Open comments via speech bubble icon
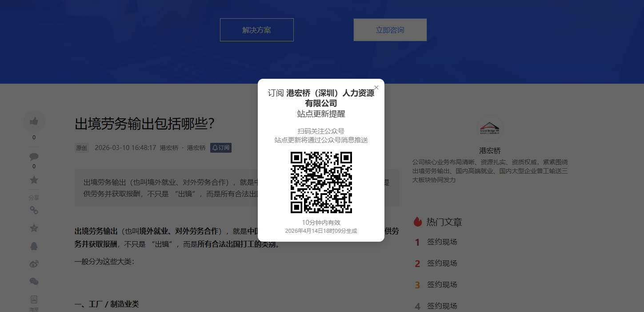 click(x=34, y=156)
